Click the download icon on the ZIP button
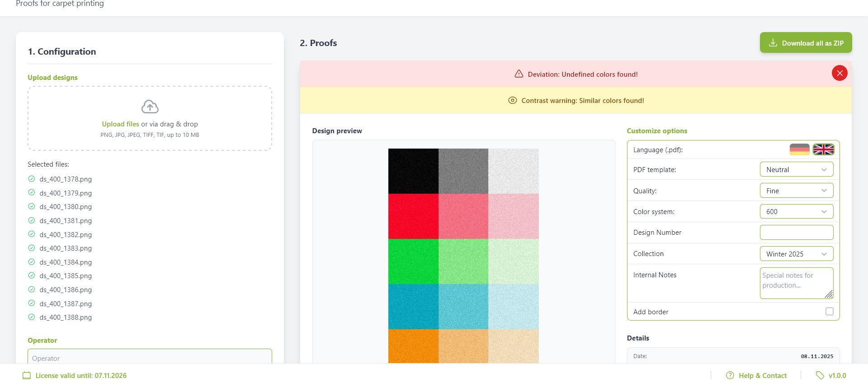This screenshot has width=868, height=387. click(x=773, y=42)
